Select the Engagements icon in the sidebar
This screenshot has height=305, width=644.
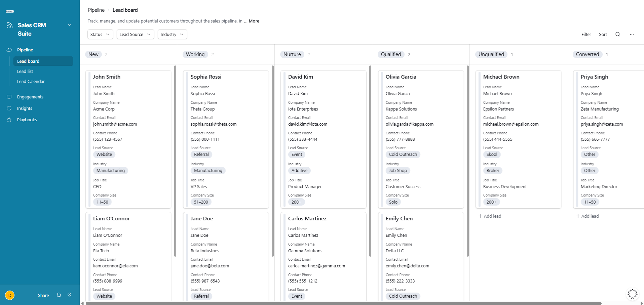[9, 97]
